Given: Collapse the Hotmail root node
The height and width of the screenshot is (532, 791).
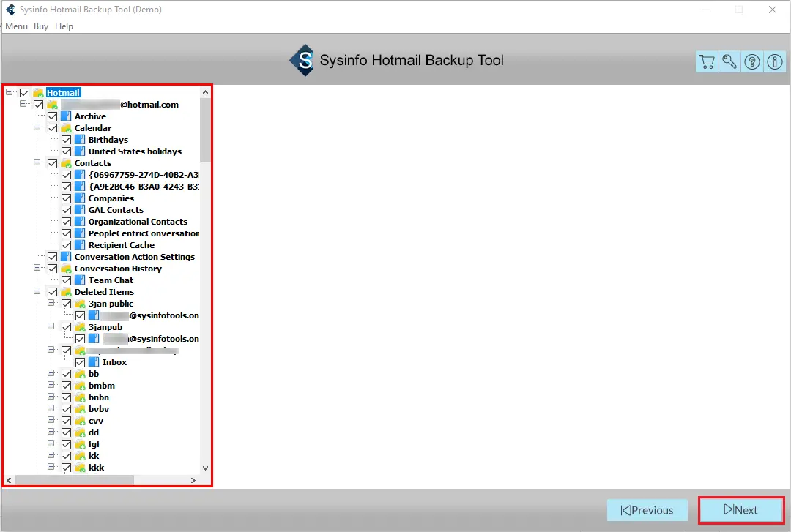Looking at the screenshot, I should coord(9,91).
